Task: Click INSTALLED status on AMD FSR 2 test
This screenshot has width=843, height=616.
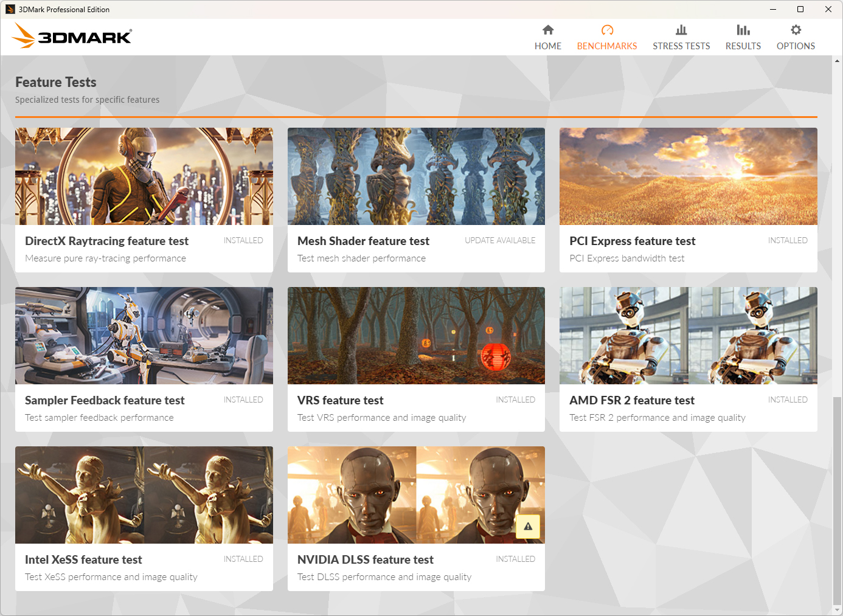Action: pos(788,400)
